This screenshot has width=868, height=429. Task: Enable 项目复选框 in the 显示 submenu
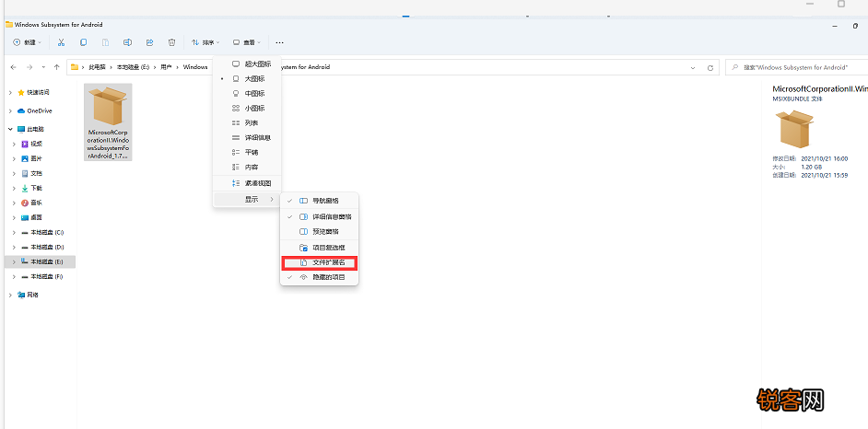(320, 248)
